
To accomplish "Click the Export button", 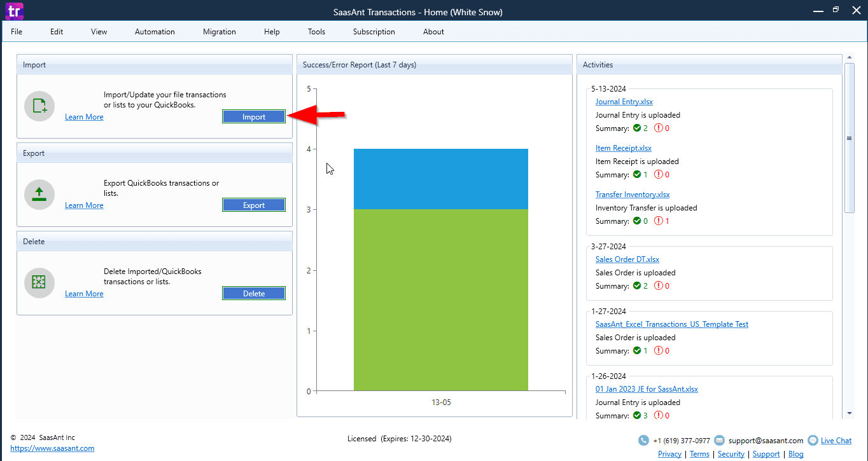I will (254, 205).
